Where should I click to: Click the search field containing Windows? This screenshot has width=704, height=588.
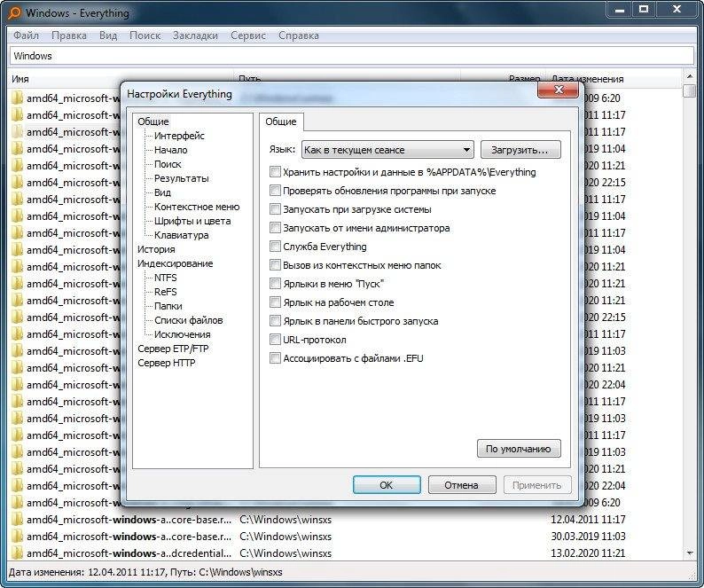pos(351,56)
